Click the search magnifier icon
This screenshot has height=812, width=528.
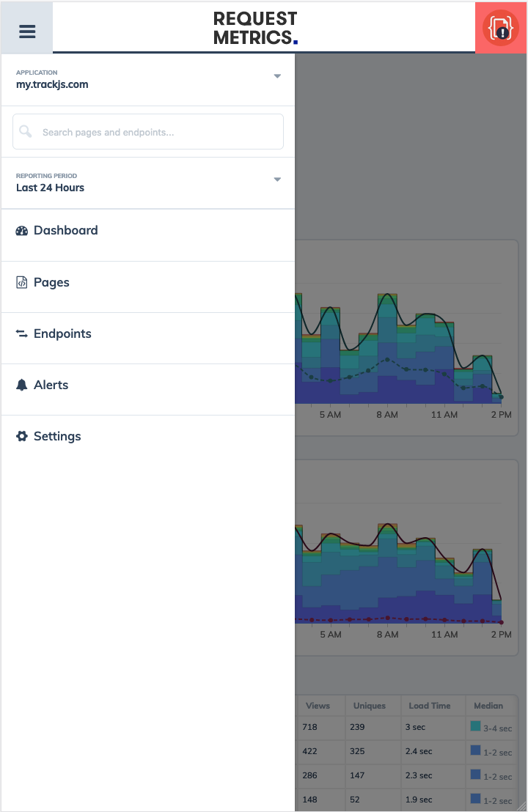coord(26,131)
